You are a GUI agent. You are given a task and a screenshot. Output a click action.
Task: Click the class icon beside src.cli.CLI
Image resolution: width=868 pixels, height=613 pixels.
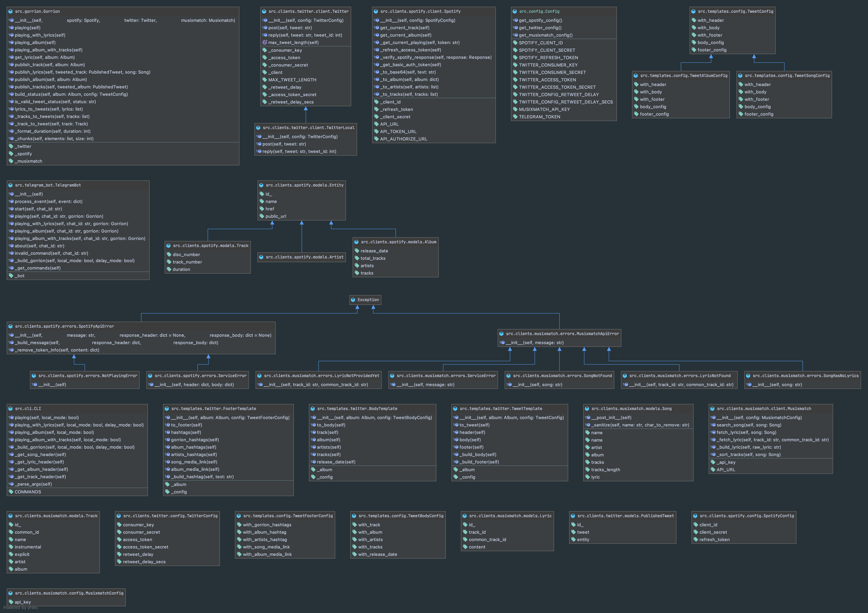click(11, 408)
